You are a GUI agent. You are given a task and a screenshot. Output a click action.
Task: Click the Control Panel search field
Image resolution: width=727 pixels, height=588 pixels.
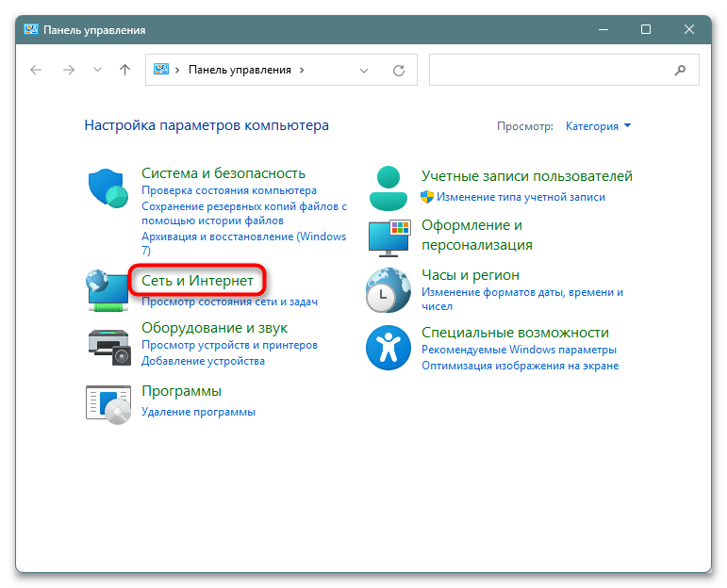pos(564,70)
